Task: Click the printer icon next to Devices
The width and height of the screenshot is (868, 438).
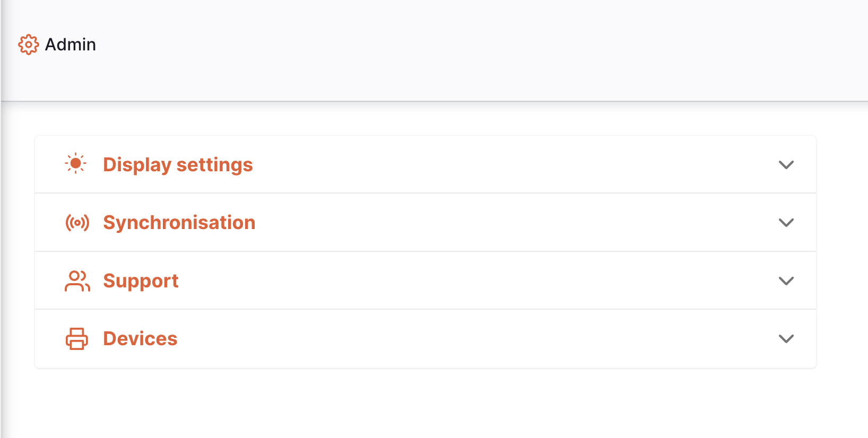Action: [77, 339]
